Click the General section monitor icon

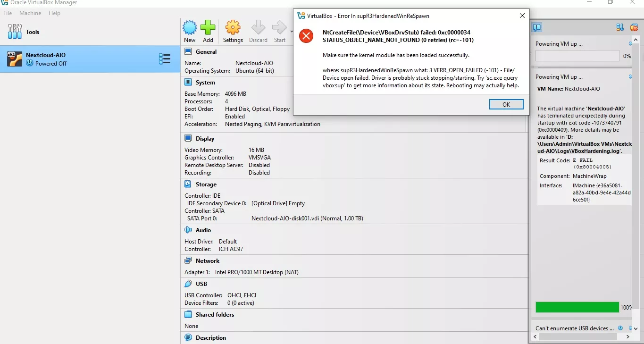coord(188,51)
